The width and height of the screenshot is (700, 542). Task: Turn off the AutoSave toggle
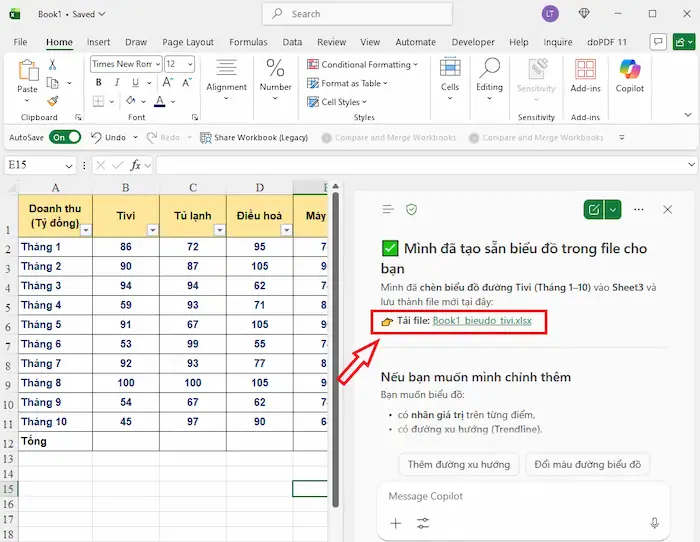pos(65,137)
